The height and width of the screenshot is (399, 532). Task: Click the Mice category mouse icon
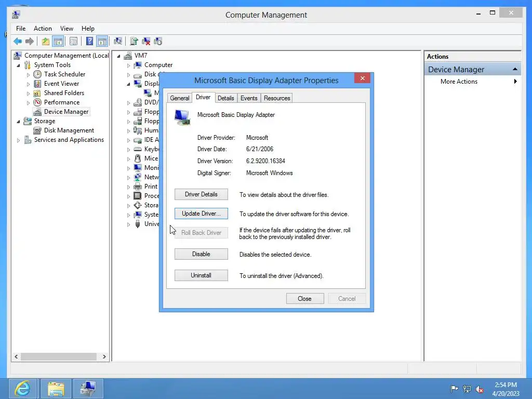click(138, 158)
